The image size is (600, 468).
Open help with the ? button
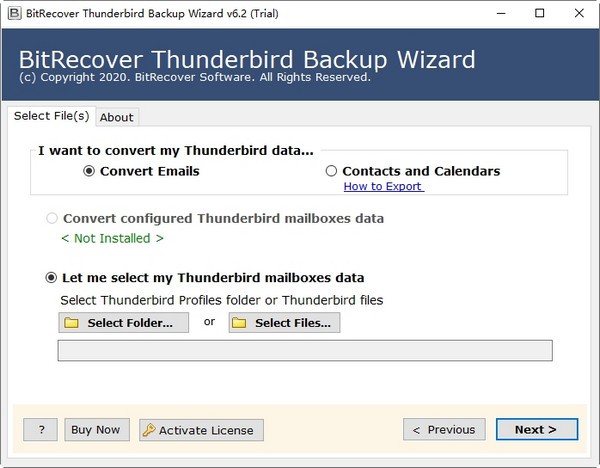click(40, 430)
